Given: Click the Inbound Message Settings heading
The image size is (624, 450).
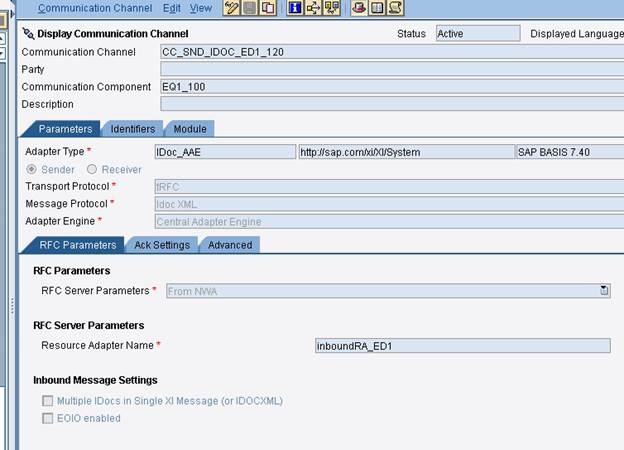Looking at the screenshot, I should click(96, 380).
